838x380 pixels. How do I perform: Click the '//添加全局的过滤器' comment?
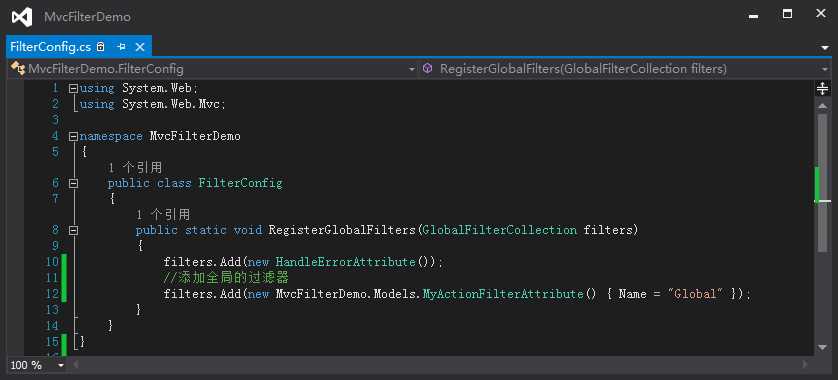226,278
